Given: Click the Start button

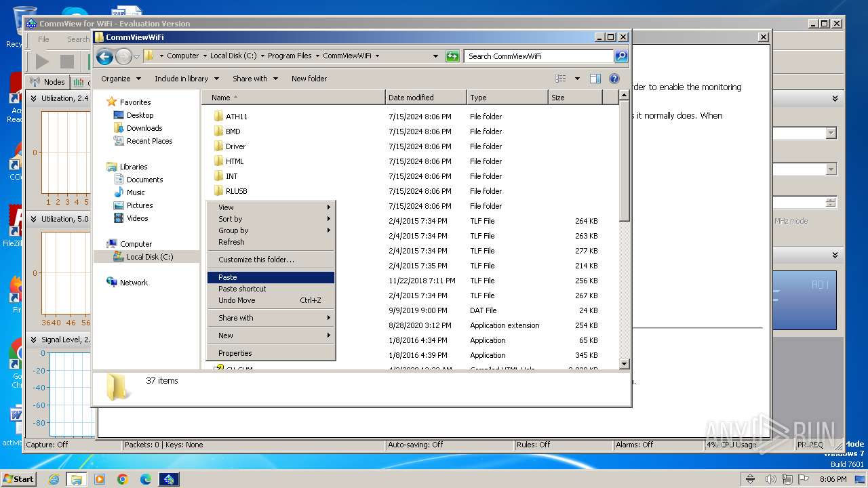Looking at the screenshot, I should coord(18,479).
